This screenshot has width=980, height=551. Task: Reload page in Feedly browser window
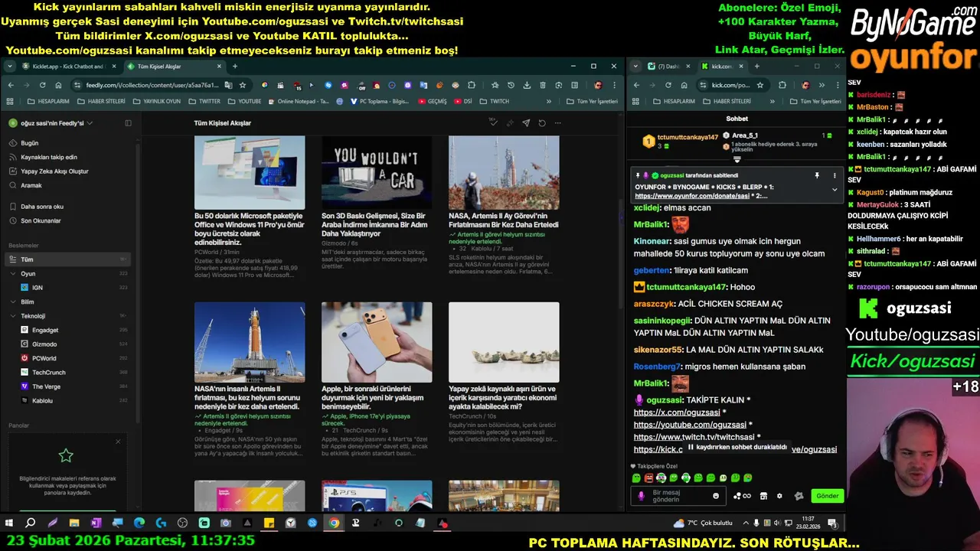point(43,85)
